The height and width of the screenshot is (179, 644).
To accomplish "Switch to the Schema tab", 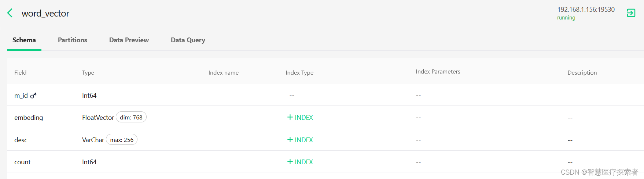I will coord(24,40).
